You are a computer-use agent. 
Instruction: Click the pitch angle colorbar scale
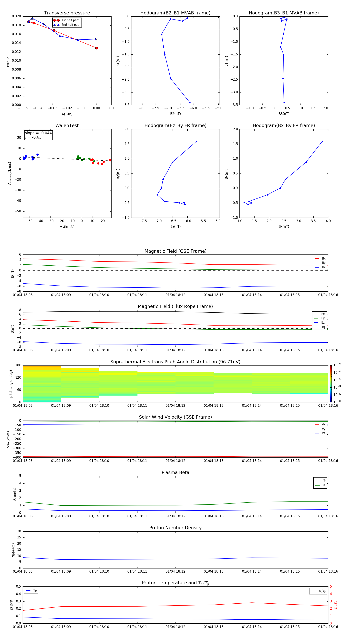[331, 384]
